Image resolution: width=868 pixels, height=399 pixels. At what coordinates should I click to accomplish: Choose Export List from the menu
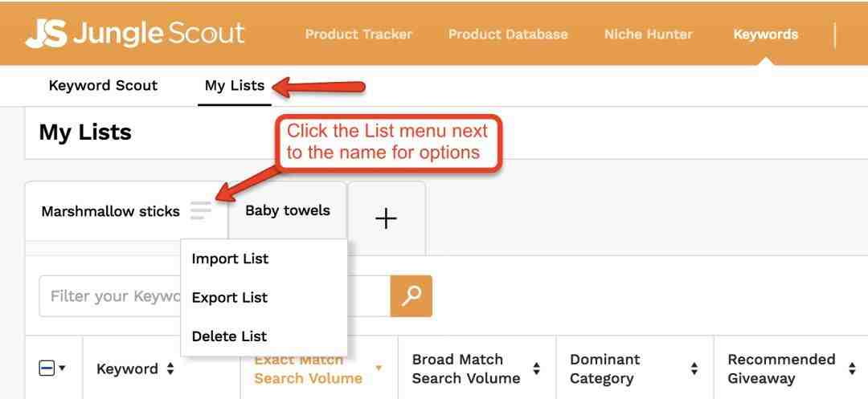tap(230, 297)
